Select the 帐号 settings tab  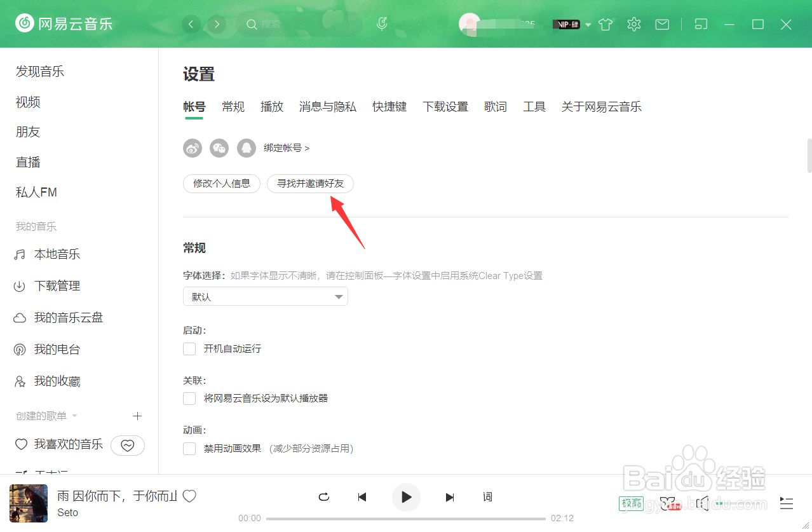[x=194, y=107]
